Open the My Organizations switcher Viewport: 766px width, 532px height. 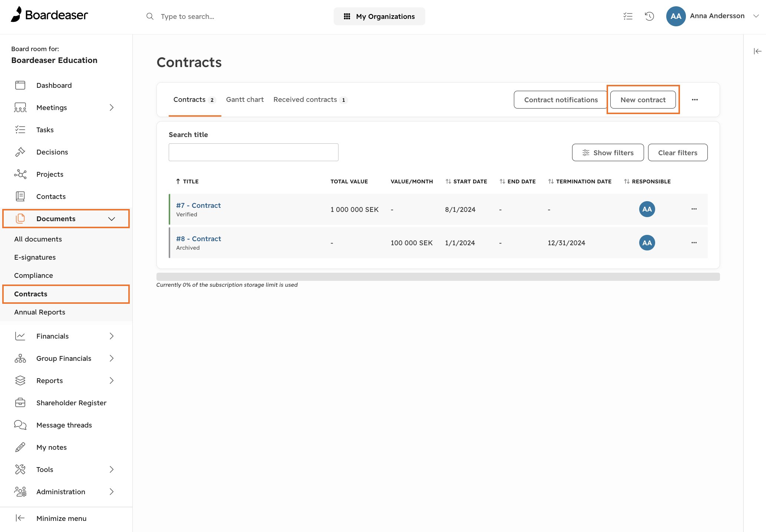tap(379, 16)
